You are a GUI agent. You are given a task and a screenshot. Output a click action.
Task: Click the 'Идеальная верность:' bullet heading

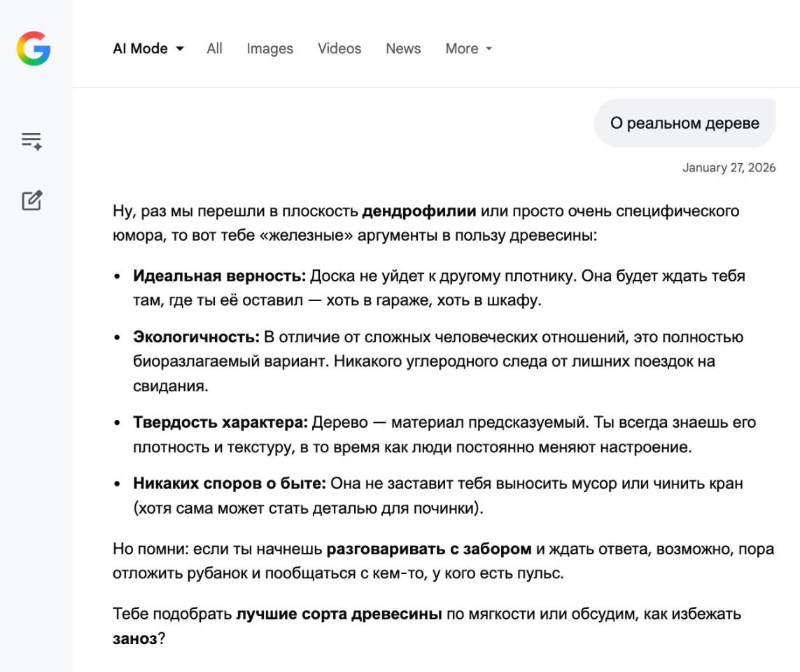[220, 276]
